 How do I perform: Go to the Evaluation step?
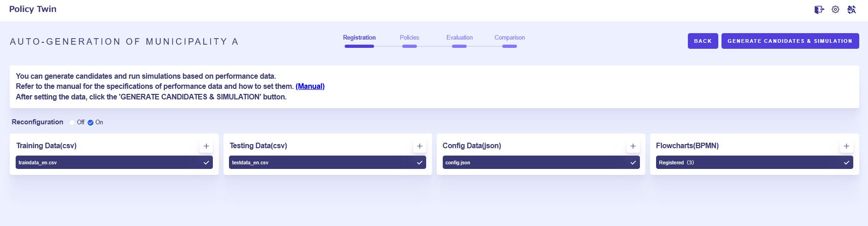(459, 38)
